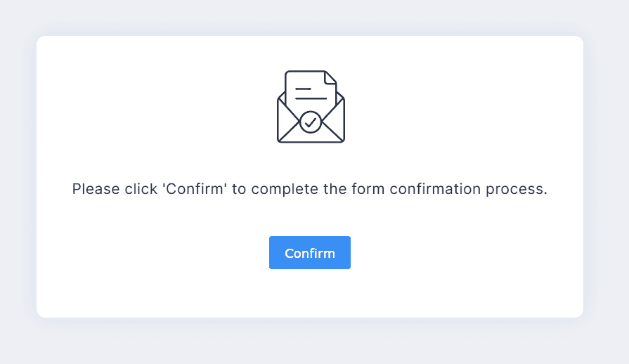Click the instruction sentence about form confirmation
This screenshot has height=364, width=629.
309,189
